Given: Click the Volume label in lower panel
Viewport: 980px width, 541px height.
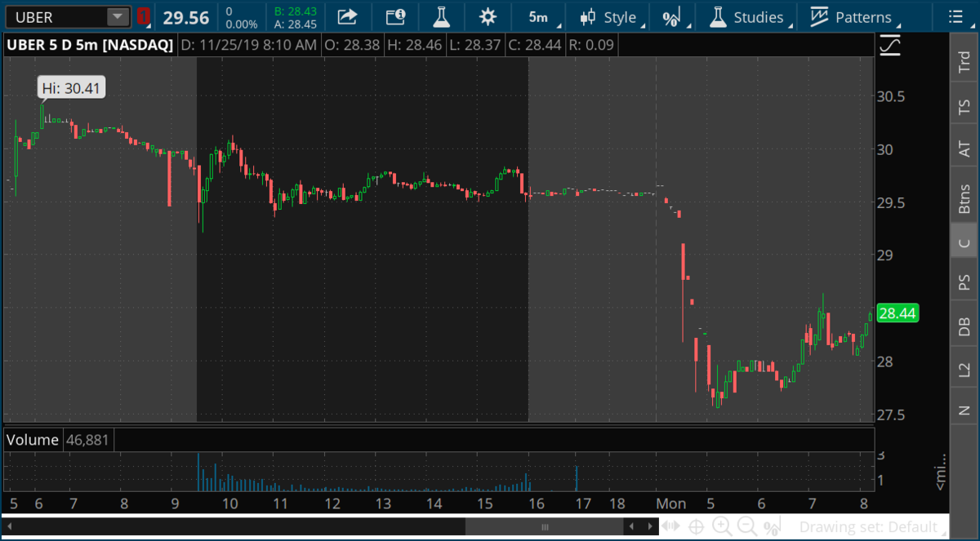Looking at the screenshot, I should 32,440.
